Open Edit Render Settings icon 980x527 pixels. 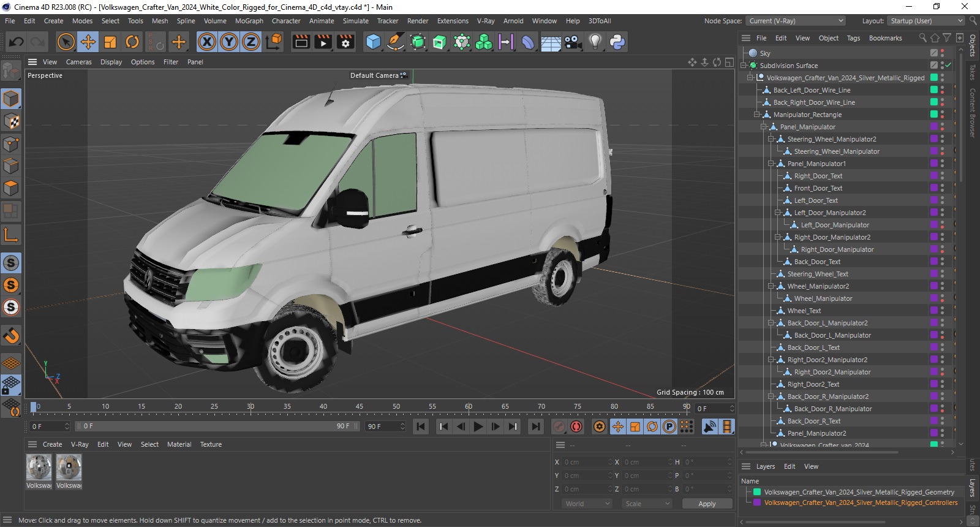[346, 42]
